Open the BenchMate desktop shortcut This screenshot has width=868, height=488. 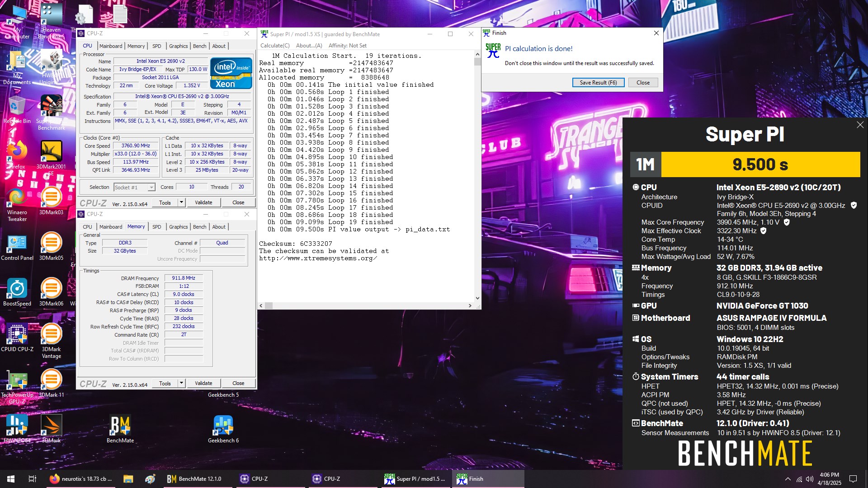[x=120, y=429]
